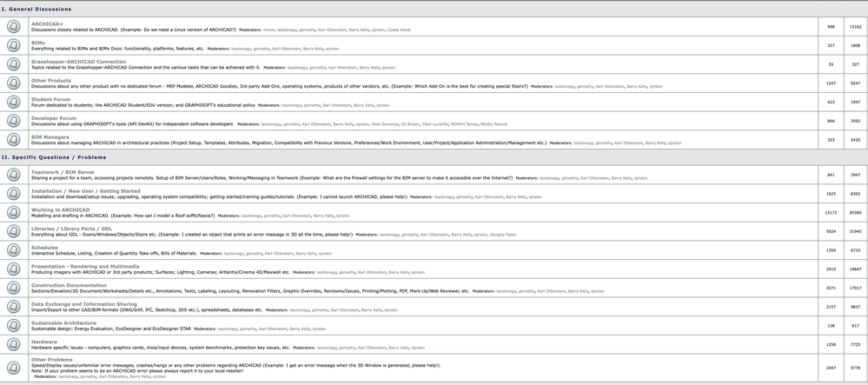
Task: Click the icon next to Grasshopper-ARCHICAD Connection
Action: (13, 64)
